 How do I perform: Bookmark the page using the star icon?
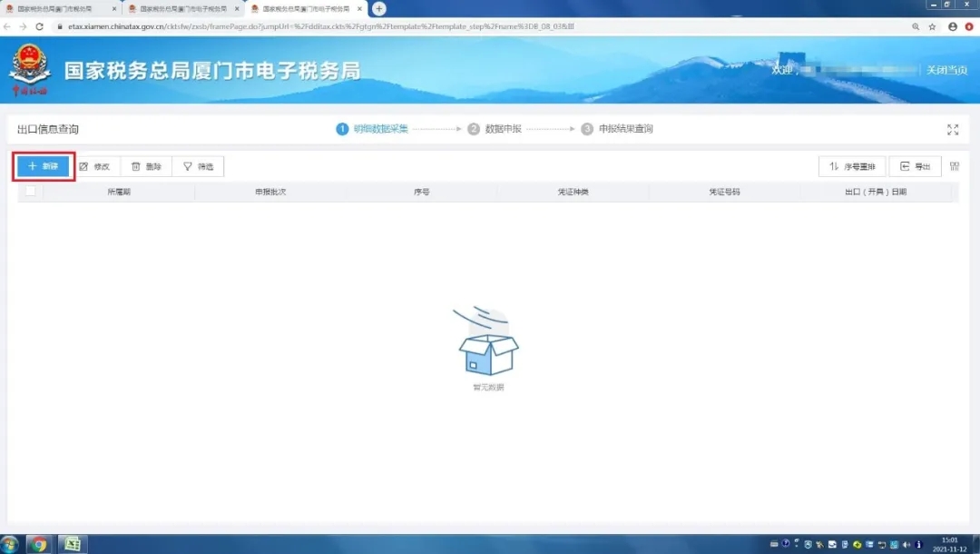point(932,26)
